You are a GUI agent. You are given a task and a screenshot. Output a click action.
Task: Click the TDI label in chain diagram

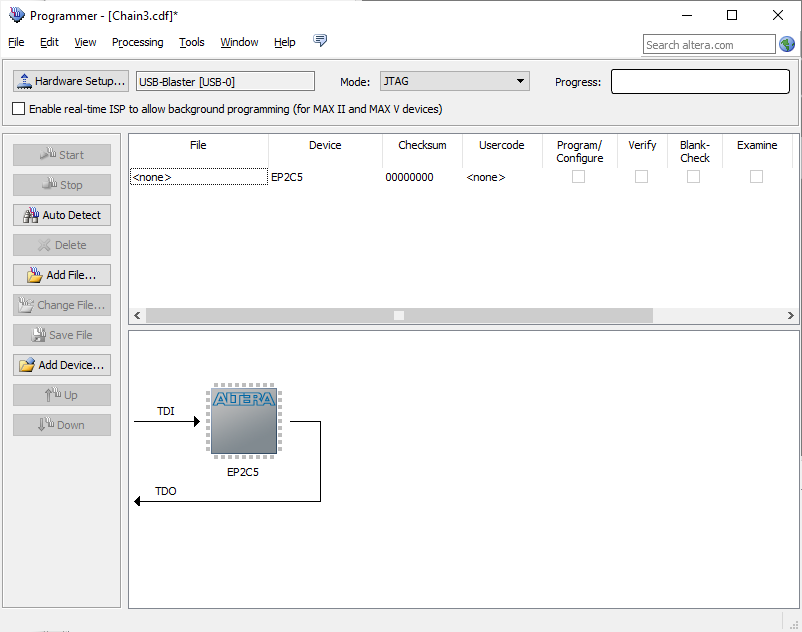[x=166, y=411]
